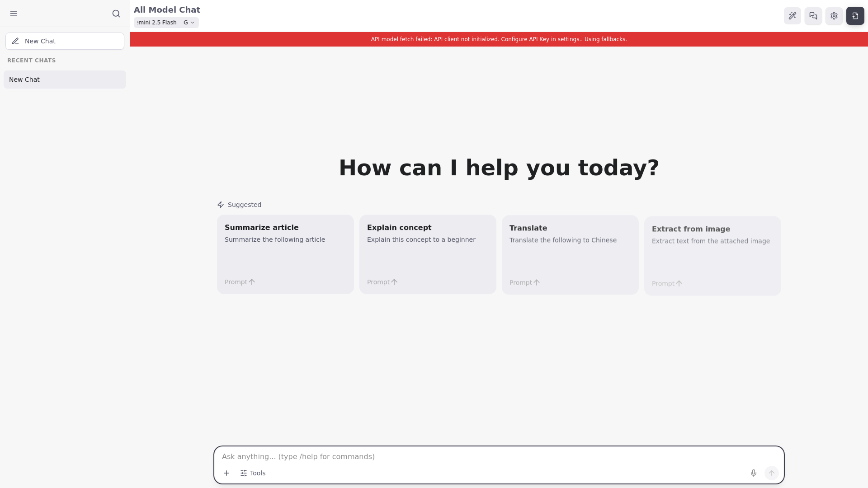Click the All Model Chat title
This screenshot has height=488, width=868.
tap(167, 9)
